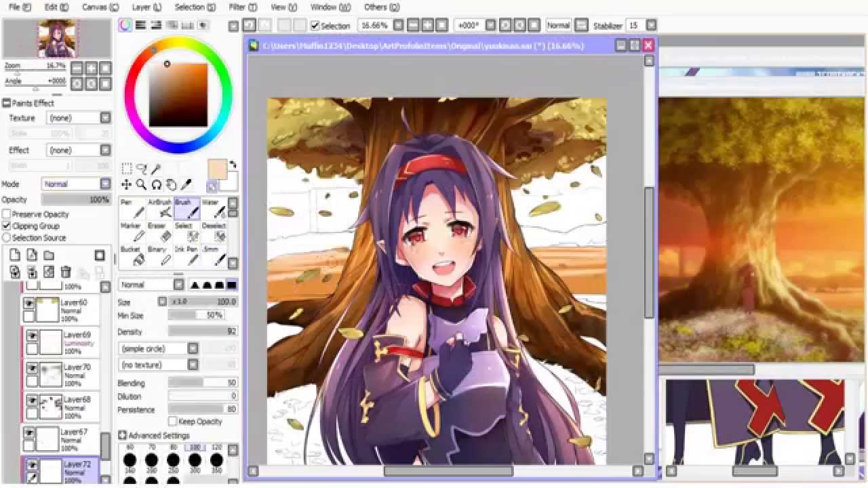Open the no texture brush dropdown

point(158,365)
